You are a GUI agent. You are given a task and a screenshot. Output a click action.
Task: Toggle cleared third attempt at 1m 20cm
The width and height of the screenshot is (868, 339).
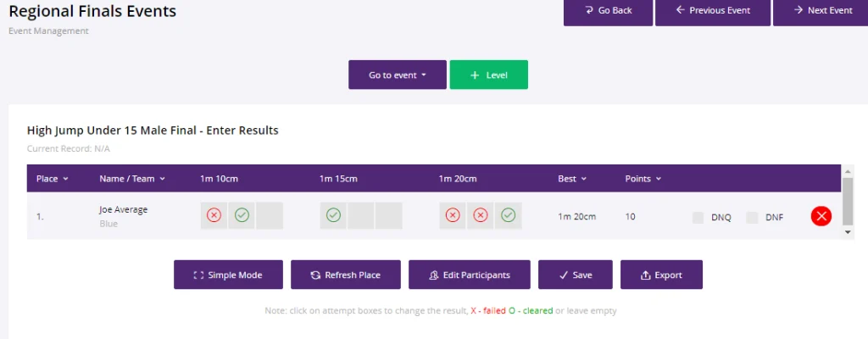coord(509,215)
